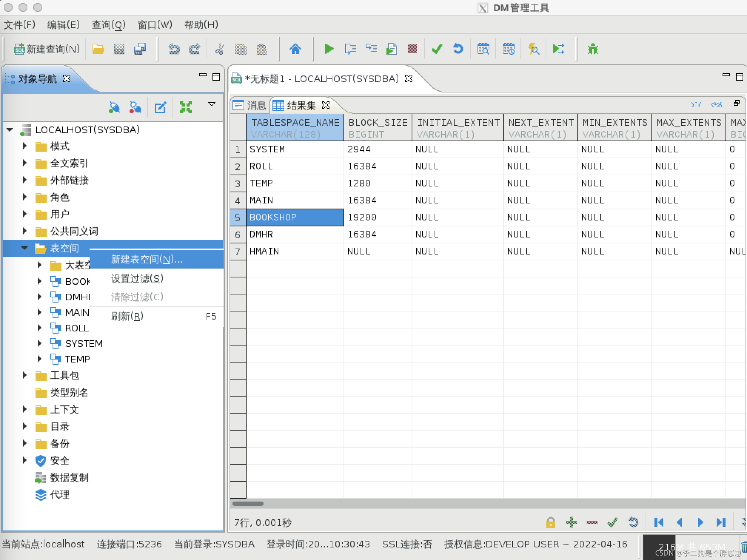
Task: Open file with folder toolbar icon
Action: pos(98,49)
